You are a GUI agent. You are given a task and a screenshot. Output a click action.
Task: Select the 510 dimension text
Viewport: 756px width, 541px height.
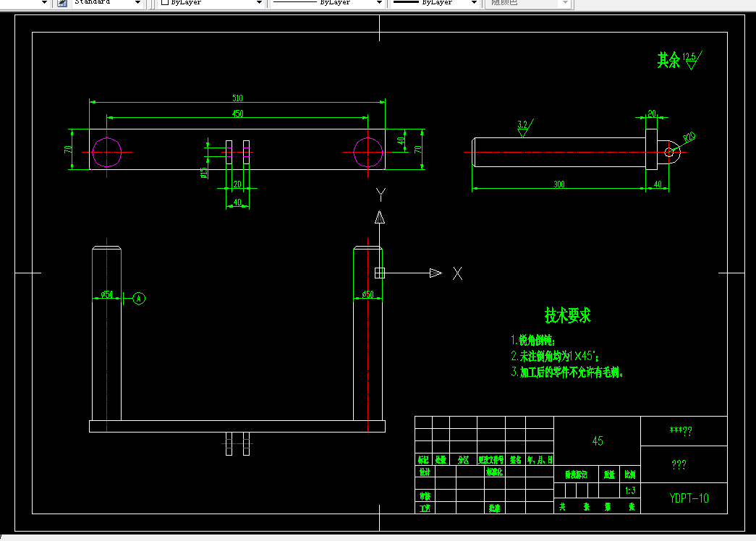point(238,98)
